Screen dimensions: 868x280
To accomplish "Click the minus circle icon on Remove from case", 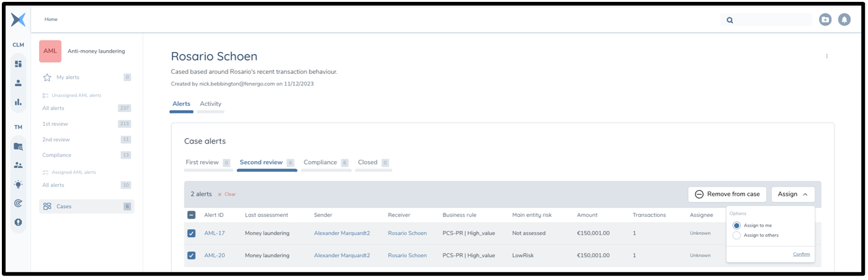I will click(699, 194).
